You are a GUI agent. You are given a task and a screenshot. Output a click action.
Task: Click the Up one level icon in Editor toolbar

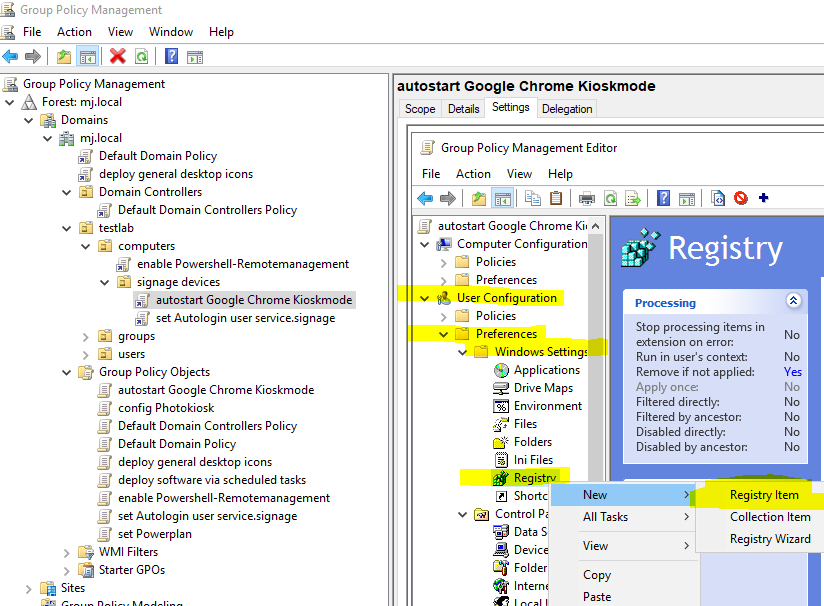[479, 198]
